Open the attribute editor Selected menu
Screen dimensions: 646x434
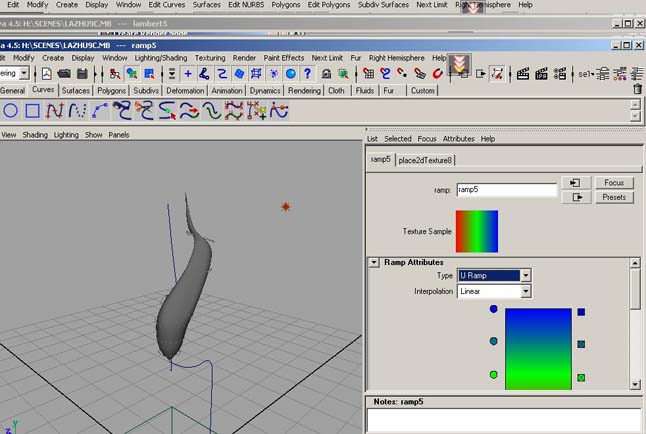pos(398,139)
